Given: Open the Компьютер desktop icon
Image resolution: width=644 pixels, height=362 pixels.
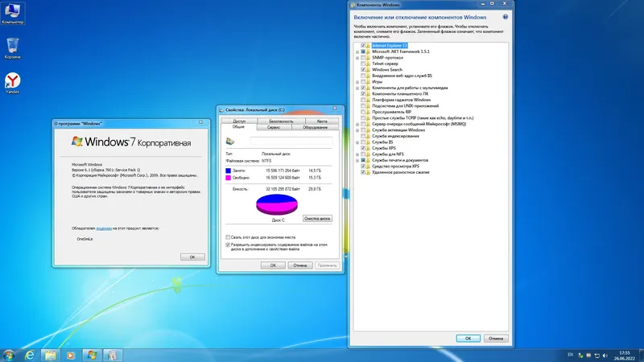Looking at the screenshot, I should [12, 13].
